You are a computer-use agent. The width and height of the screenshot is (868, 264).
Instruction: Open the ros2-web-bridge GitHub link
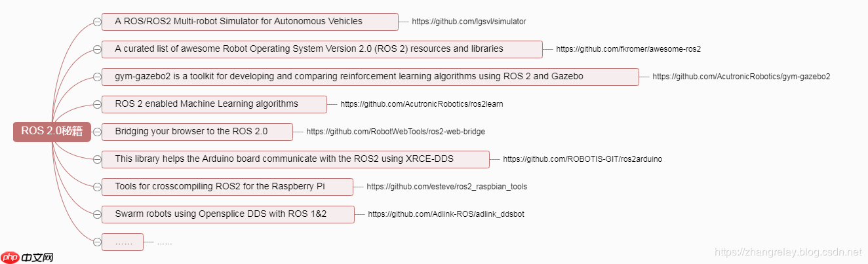(x=395, y=132)
